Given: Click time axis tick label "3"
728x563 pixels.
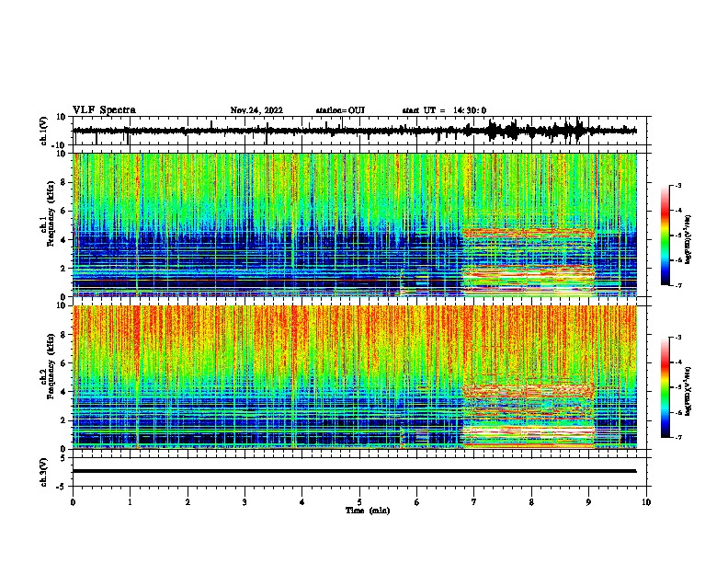Looking at the screenshot, I should (x=245, y=502).
